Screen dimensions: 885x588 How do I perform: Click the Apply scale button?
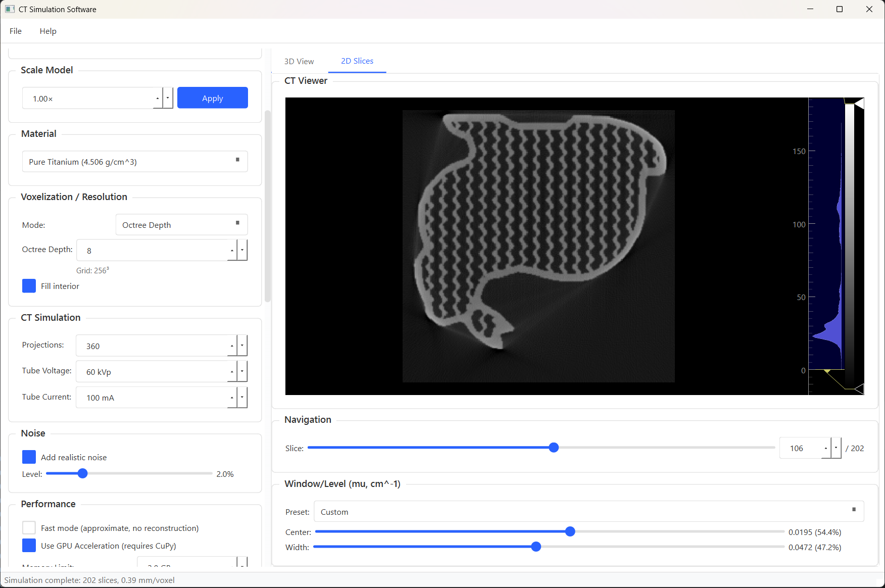point(213,98)
